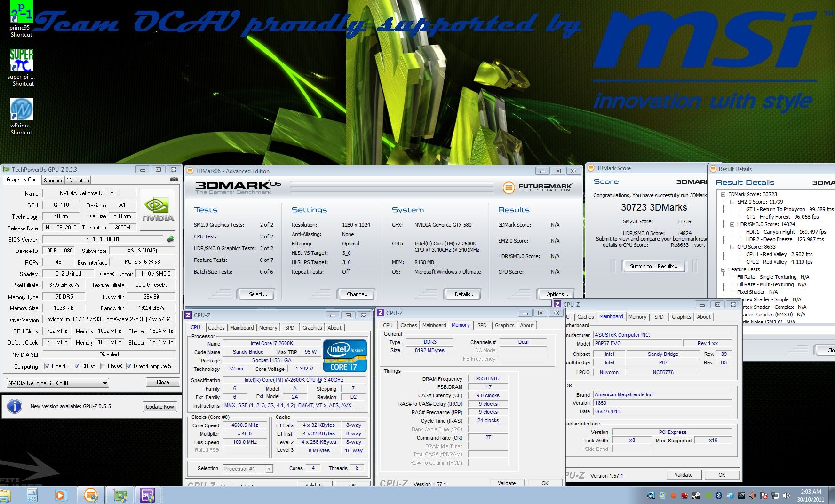Select CPU2 - Red Valley row
Image resolution: width=835 pixels, height=504 pixels.
point(779,262)
